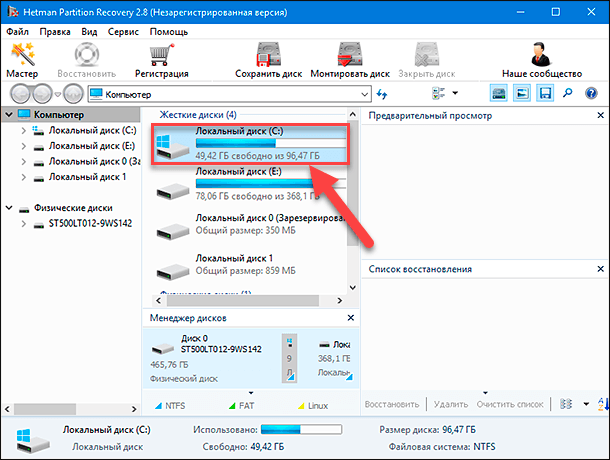Image resolution: width=610 pixels, height=460 pixels.
Task: Close Предварительный просмотр panel
Action: click(x=600, y=115)
